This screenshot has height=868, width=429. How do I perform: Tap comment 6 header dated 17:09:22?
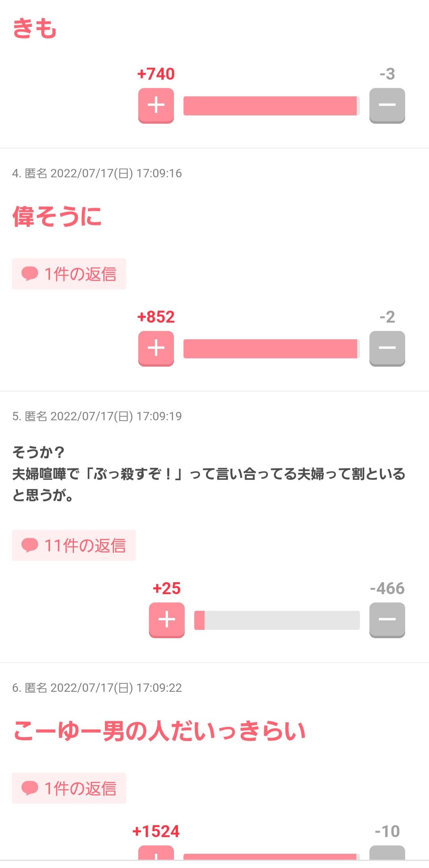point(97,688)
